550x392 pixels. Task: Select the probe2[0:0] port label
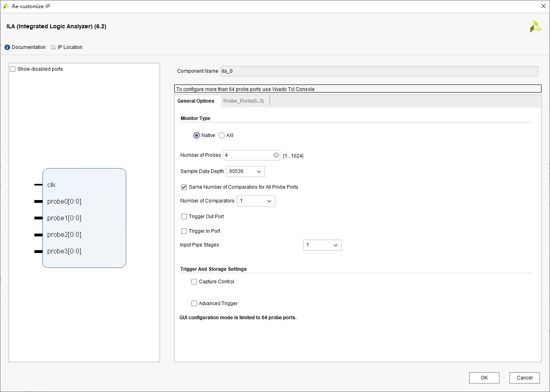point(64,234)
